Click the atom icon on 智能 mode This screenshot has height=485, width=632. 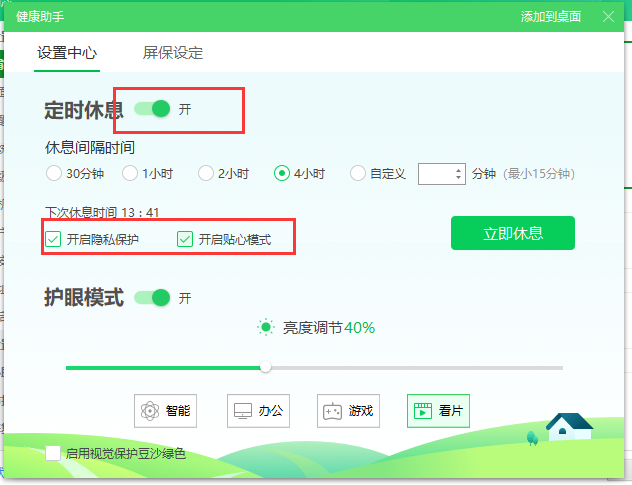pyautogui.click(x=150, y=411)
